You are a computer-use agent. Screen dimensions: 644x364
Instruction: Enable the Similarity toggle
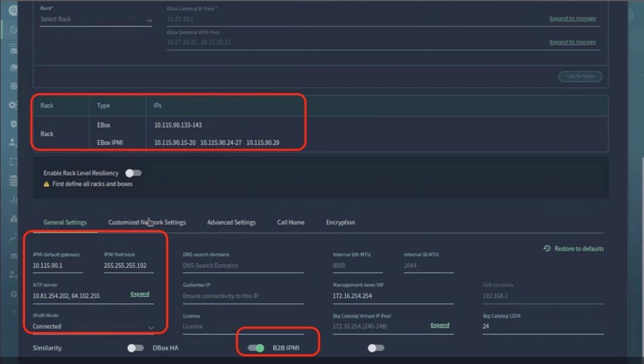[x=135, y=348]
